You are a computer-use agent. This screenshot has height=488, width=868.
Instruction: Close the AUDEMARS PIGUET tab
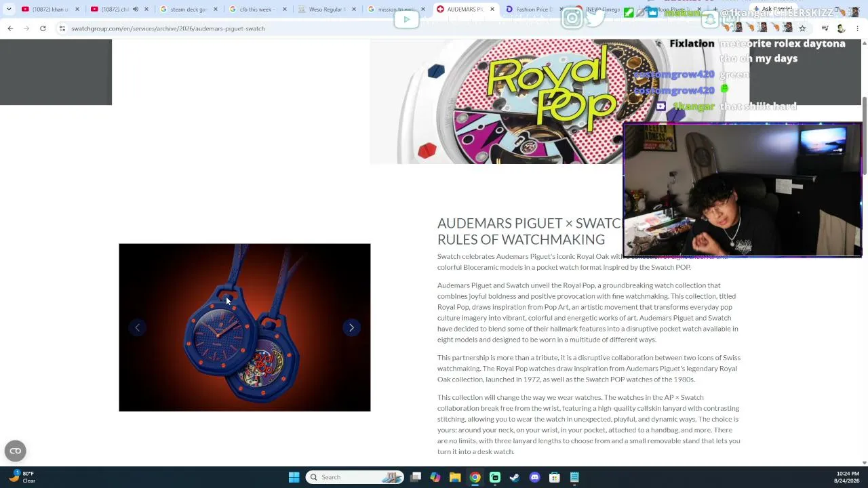pos(492,9)
